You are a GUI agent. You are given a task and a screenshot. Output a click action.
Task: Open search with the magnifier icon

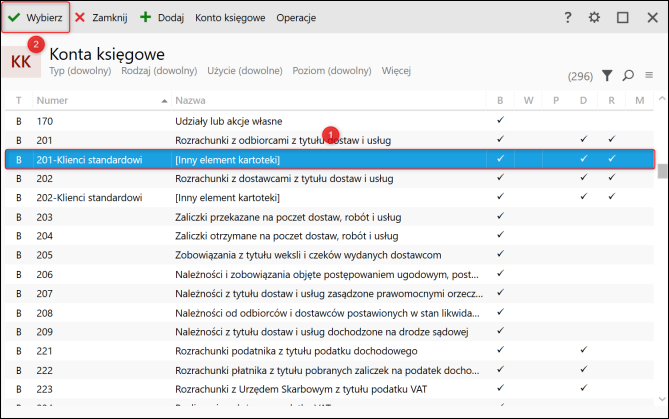tap(628, 76)
